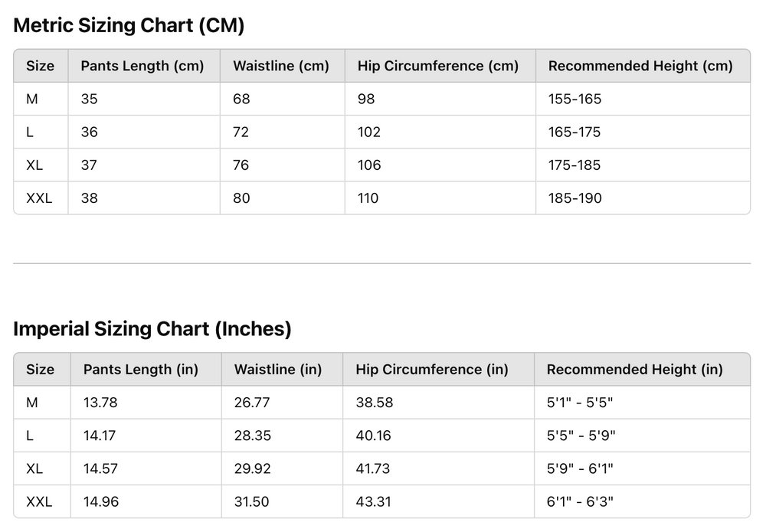Select size M row in metric chart
This screenshot has height=532, width=766.
(x=32, y=99)
